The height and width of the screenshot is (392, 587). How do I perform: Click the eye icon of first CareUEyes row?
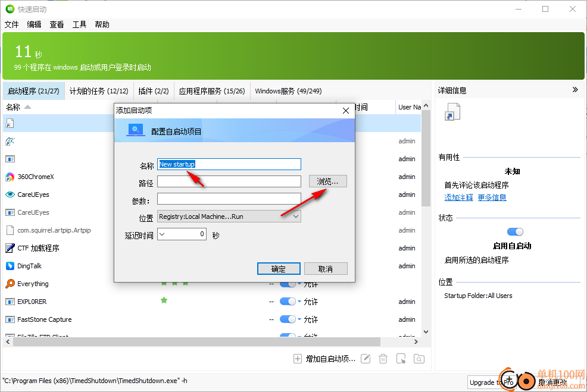click(10, 195)
